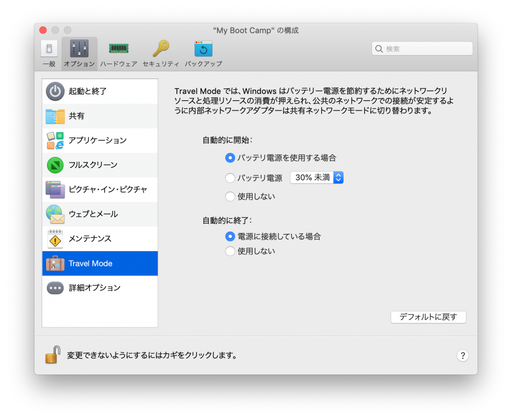This screenshot has height=420, width=512.
Task: Select 使用しない under 自動的に終了
Action: coord(230,251)
